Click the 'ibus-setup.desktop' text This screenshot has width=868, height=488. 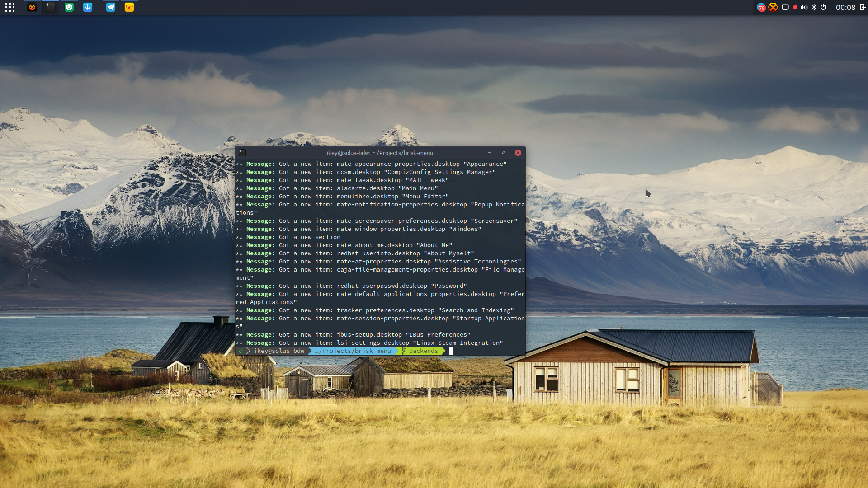369,335
